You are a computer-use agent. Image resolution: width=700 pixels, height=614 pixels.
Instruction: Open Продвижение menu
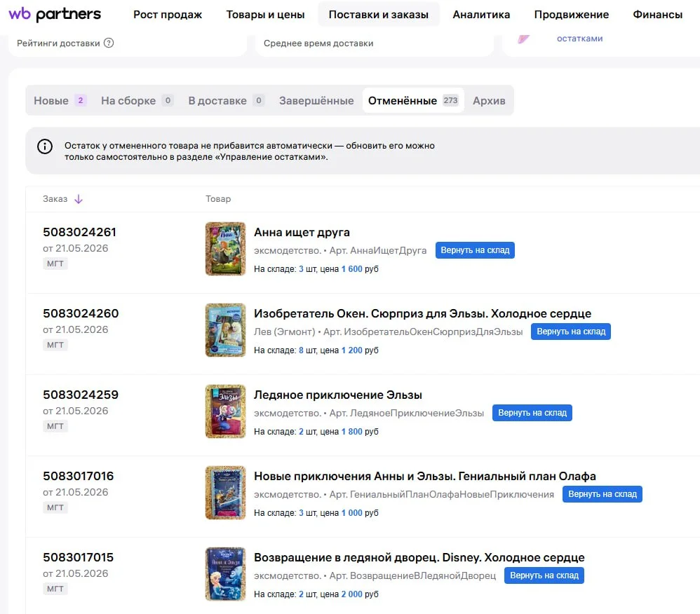point(572,14)
